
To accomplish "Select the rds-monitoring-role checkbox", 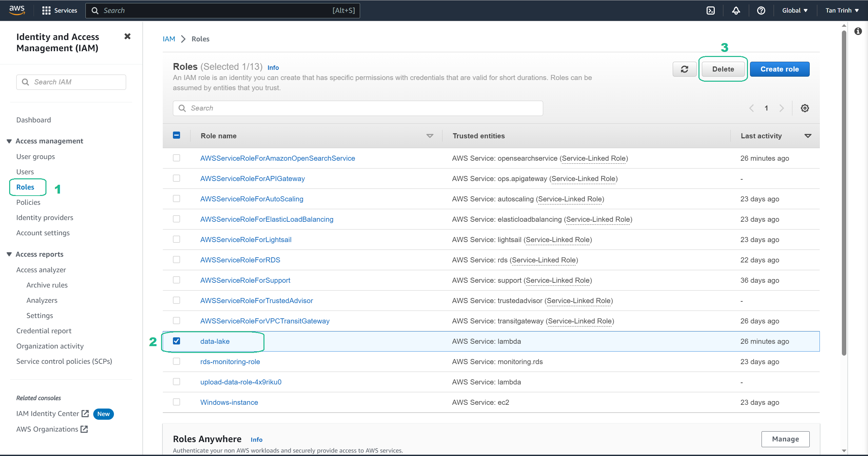I will coord(177,361).
